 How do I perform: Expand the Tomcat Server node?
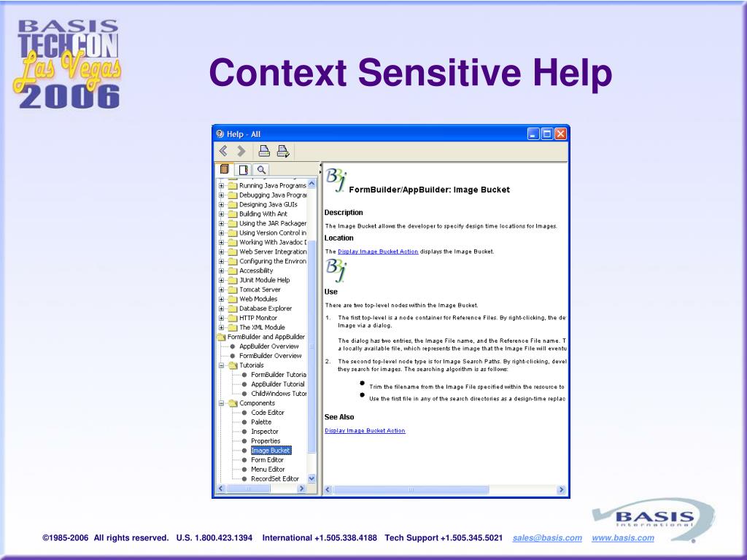(x=221, y=289)
